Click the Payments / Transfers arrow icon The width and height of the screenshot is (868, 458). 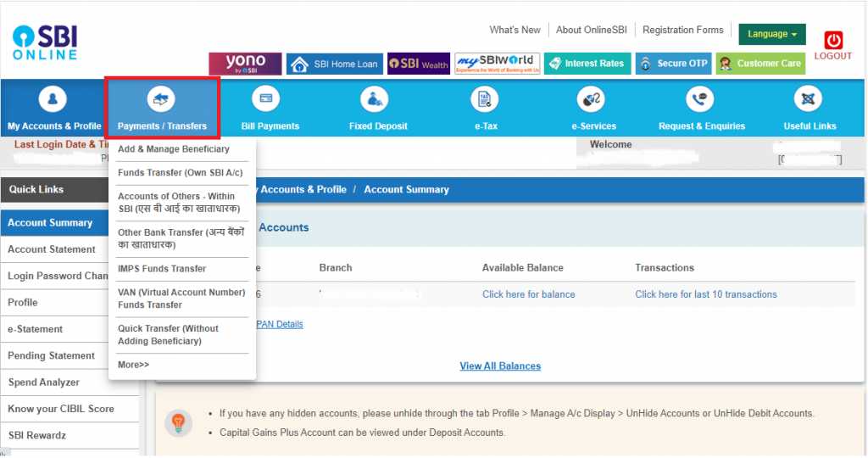pyautogui.click(x=161, y=99)
